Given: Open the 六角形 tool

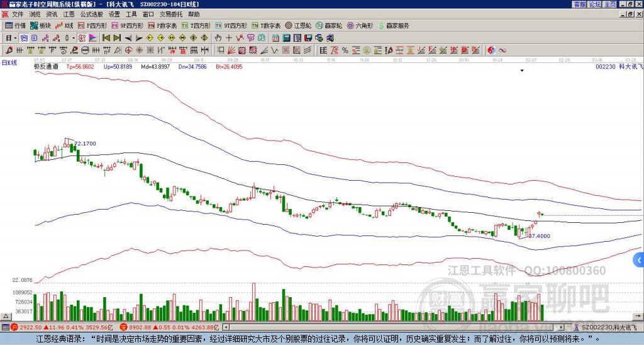Looking at the screenshot, I should tap(360, 26).
